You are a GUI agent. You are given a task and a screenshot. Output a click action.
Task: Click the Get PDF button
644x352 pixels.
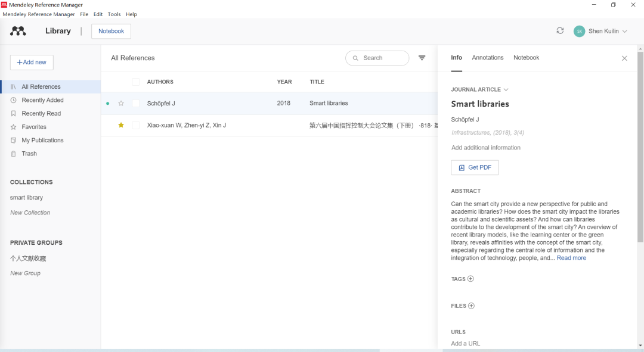pos(475,167)
